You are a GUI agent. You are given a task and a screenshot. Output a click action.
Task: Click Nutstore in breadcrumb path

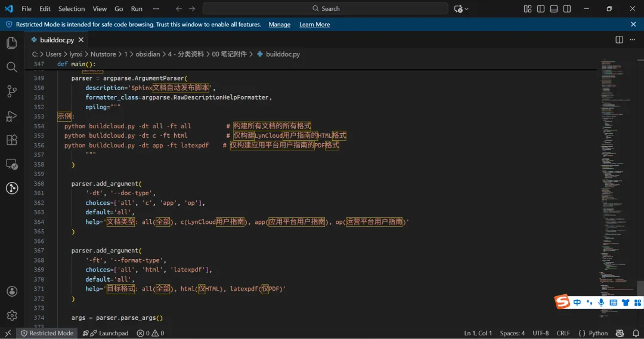click(103, 54)
